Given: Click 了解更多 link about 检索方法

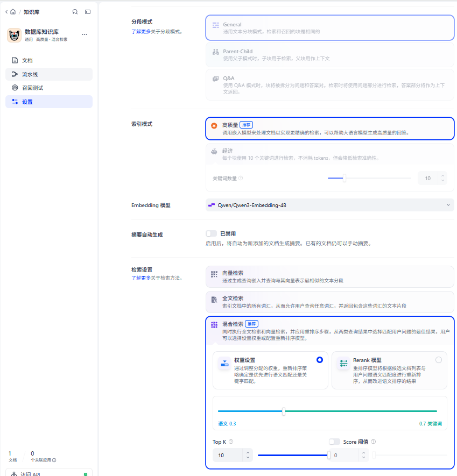Looking at the screenshot, I should pos(141,278).
